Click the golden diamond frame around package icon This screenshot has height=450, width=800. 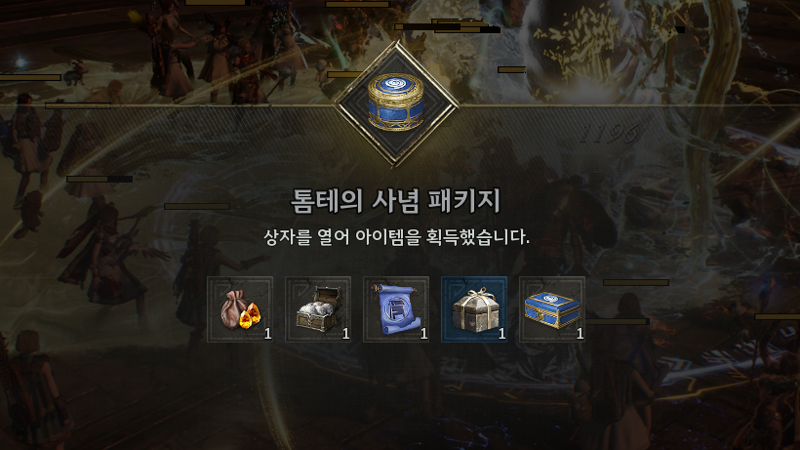pos(396,104)
